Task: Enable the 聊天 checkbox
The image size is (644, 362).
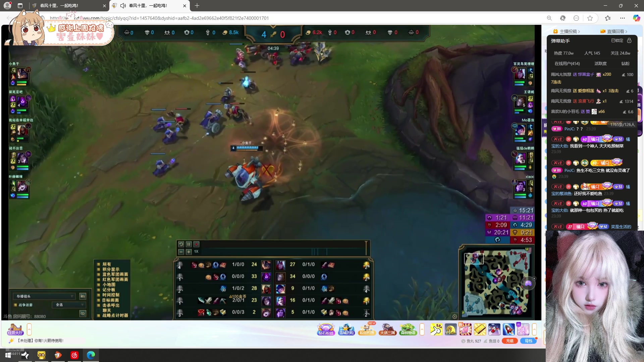Action: click(x=99, y=310)
